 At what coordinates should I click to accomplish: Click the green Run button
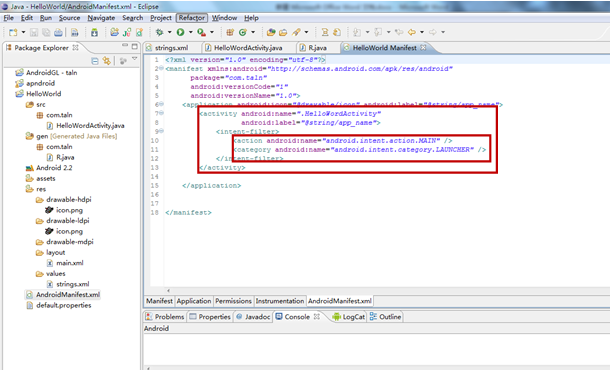pos(181,32)
